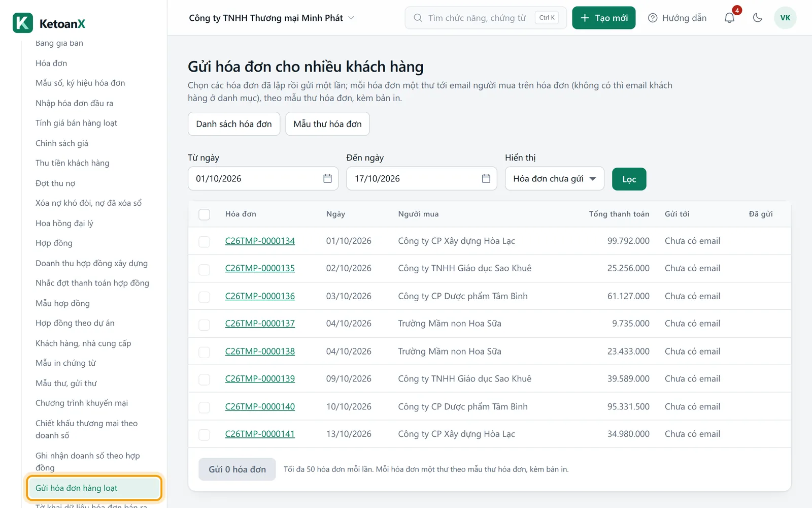Expand the company switcher chevron
812x508 pixels.
coord(351,18)
